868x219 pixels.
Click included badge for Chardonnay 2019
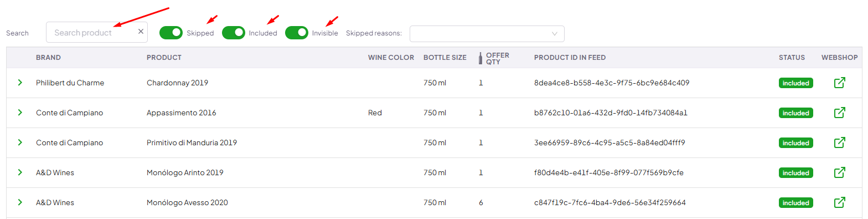(795, 83)
